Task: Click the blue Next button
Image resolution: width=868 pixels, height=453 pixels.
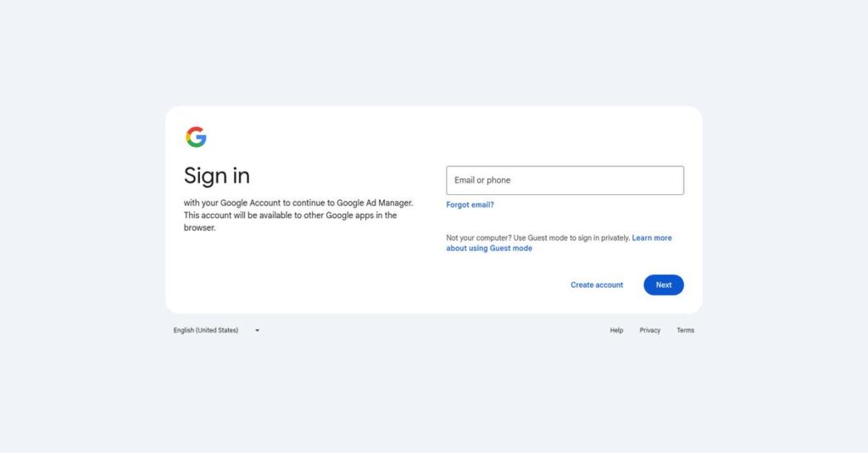Action: coord(664,285)
